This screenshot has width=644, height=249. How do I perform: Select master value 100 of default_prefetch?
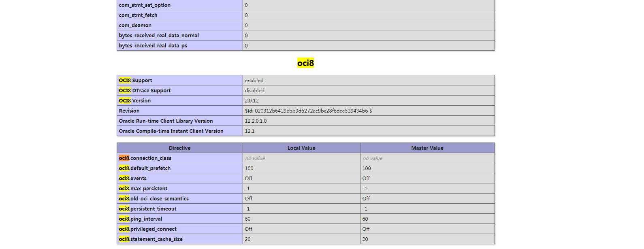tap(367, 168)
